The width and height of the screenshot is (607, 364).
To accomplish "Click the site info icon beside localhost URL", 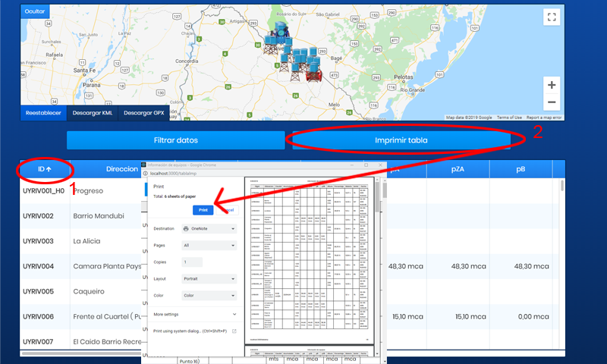I will point(145,174).
